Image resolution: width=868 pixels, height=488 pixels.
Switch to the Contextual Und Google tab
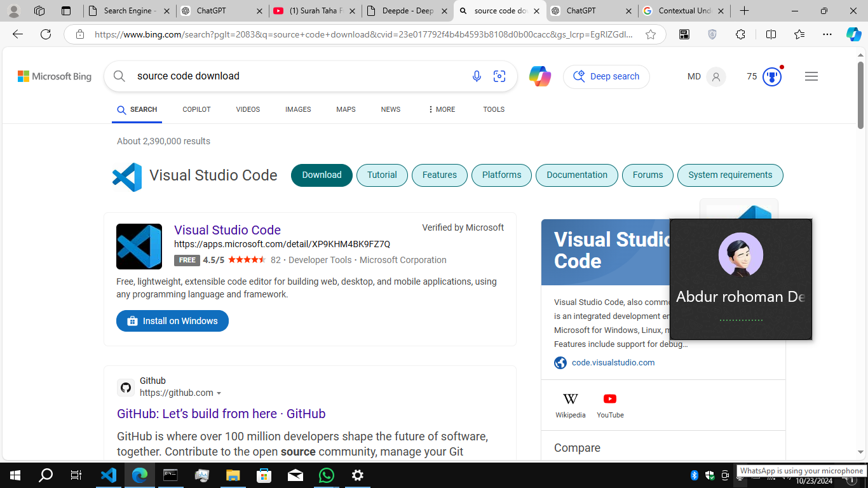(684, 11)
